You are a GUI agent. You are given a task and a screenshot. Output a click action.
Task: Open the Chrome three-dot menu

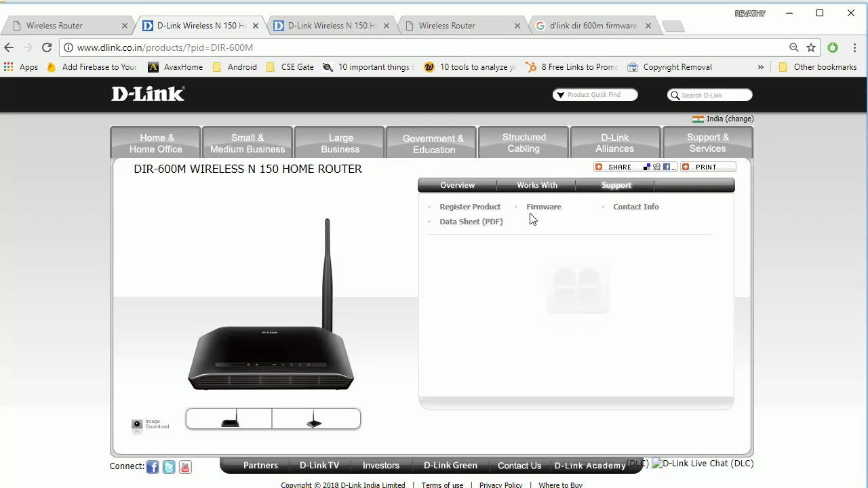click(x=854, y=47)
